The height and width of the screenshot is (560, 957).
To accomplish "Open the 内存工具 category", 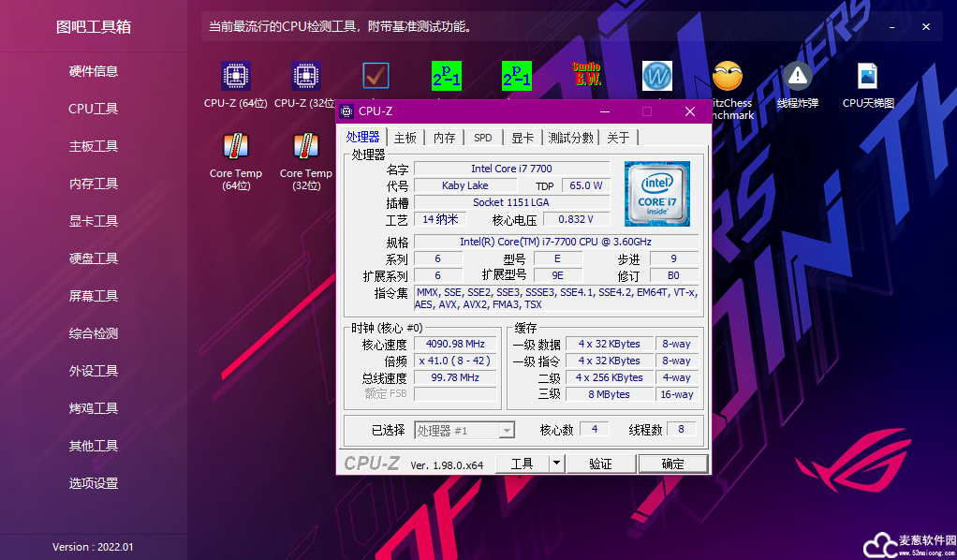I will pyautogui.click(x=94, y=184).
